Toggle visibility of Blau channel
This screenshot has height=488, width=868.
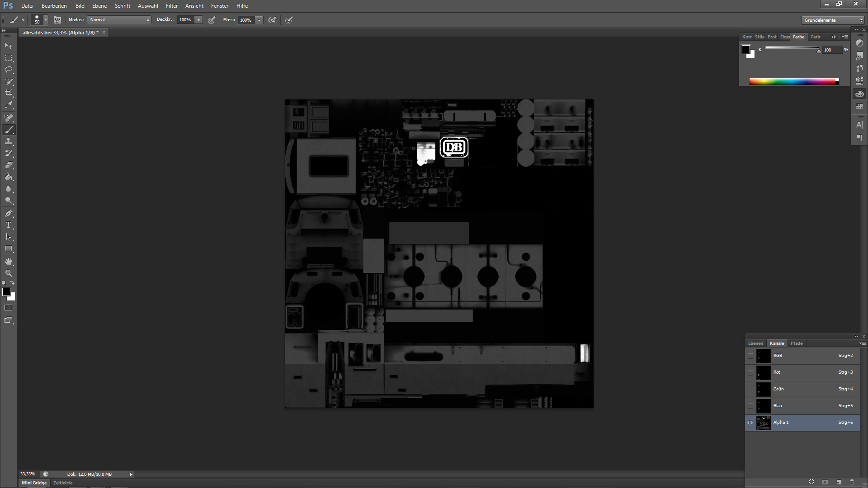point(750,406)
